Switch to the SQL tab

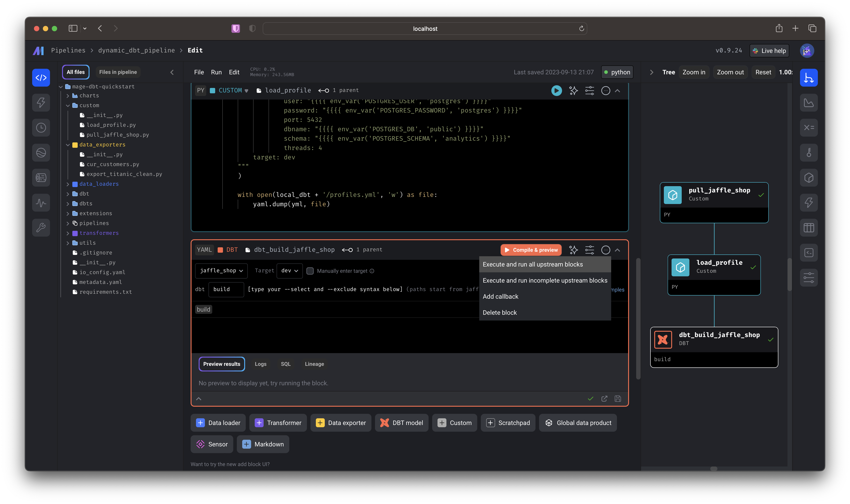(285, 364)
